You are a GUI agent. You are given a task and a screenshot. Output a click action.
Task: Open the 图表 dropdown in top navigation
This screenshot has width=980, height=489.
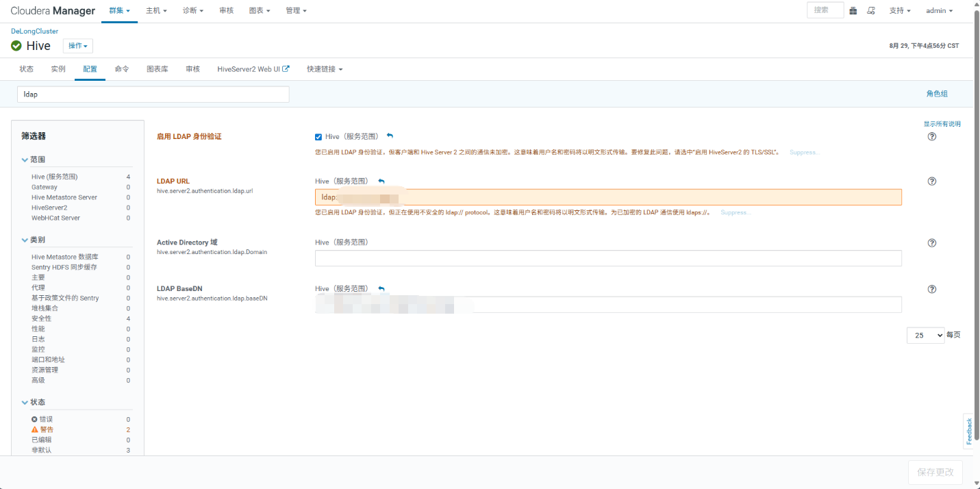pos(260,10)
